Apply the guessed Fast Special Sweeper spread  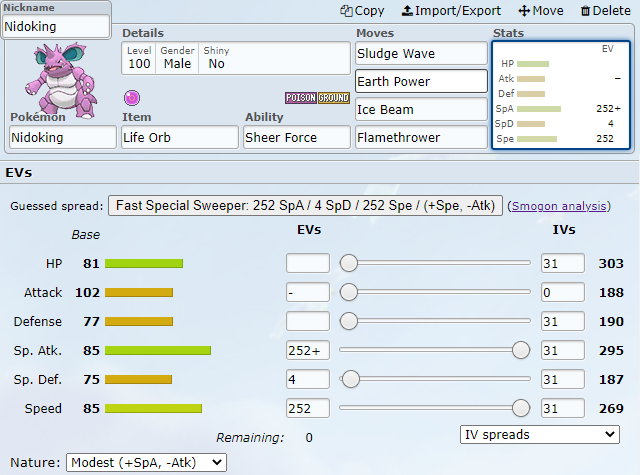click(305, 205)
